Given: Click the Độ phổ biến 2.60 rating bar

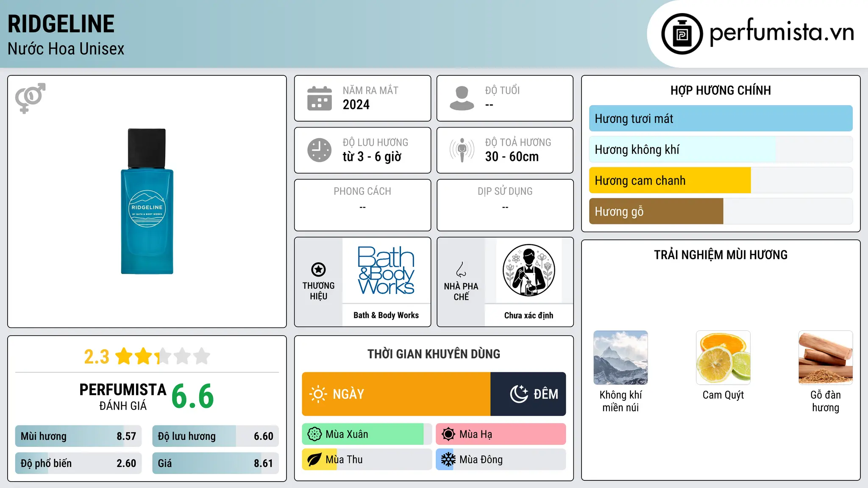Looking at the screenshot, I should [78, 463].
